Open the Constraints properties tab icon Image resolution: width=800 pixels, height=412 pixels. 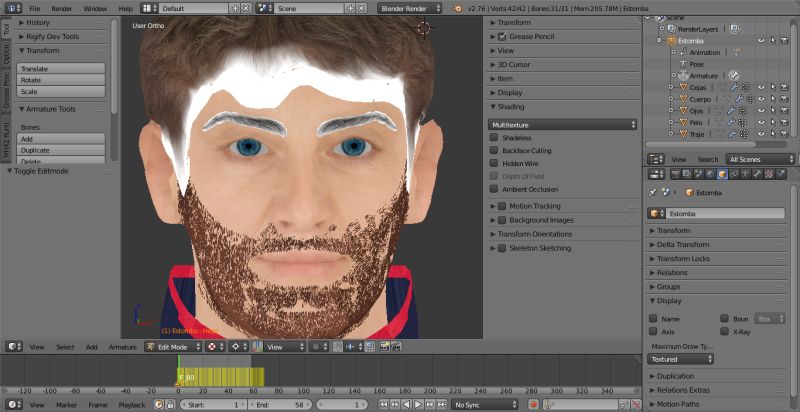pyautogui.click(x=734, y=174)
